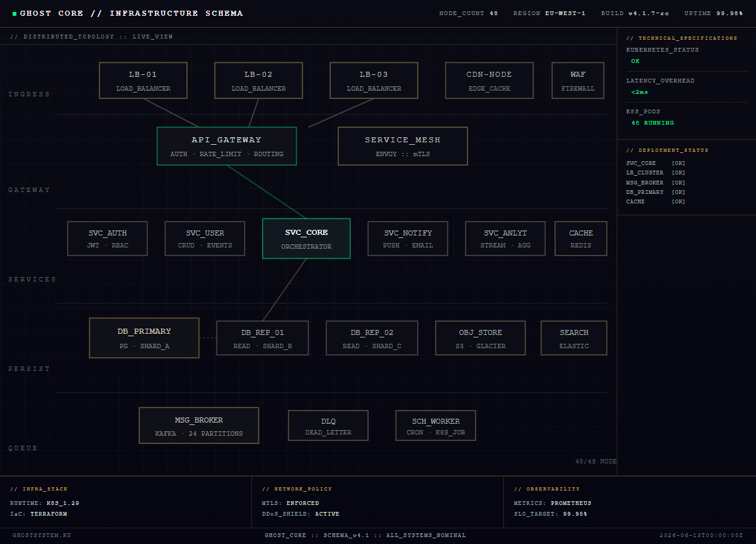The image size is (756, 544).
Task: Click the TECHNICAL_SPECIFICATIONS panel heading
Action: (x=682, y=38)
